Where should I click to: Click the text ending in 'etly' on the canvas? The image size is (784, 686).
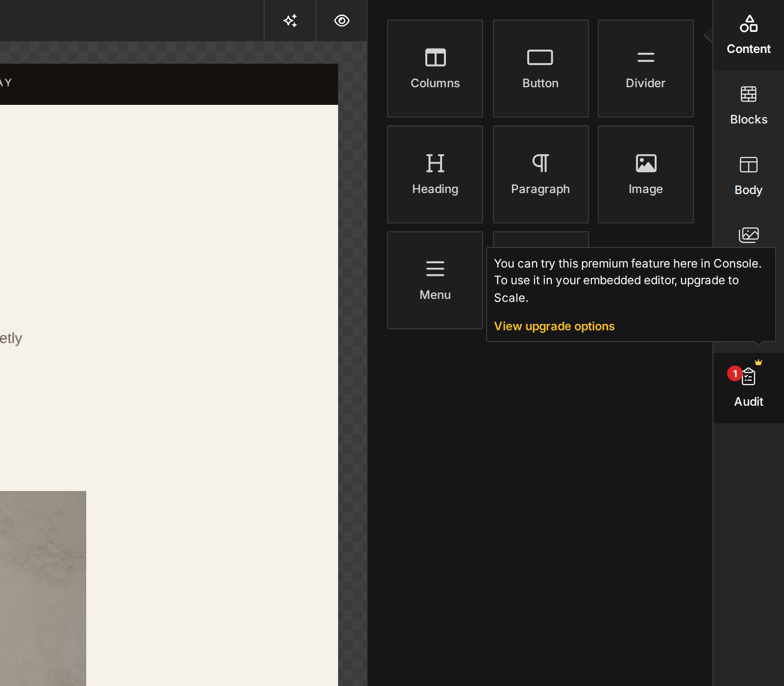point(11,339)
